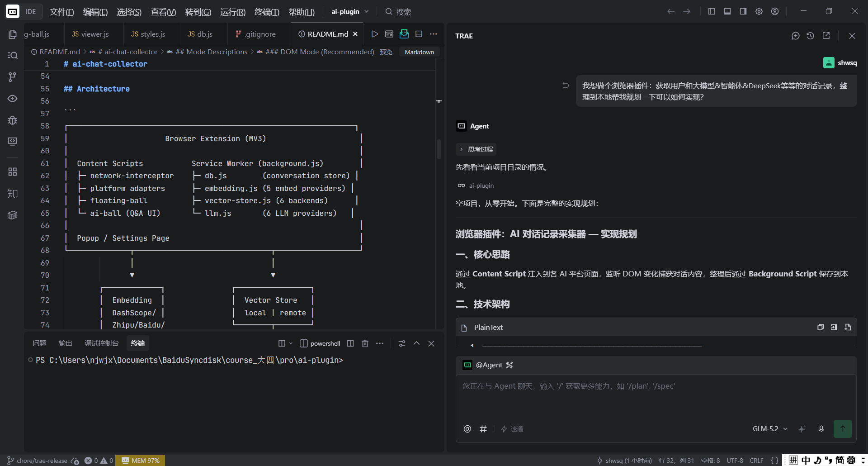Toggle IME 简 simplified/traditional mode
Screen dimensions: 868x466
tap(840, 460)
